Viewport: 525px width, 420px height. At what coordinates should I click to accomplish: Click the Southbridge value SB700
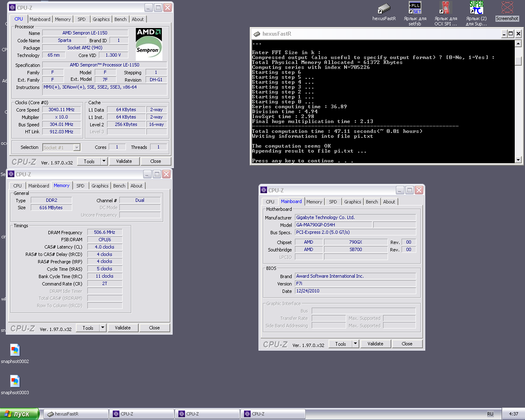pyautogui.click(x=356, y=249)
